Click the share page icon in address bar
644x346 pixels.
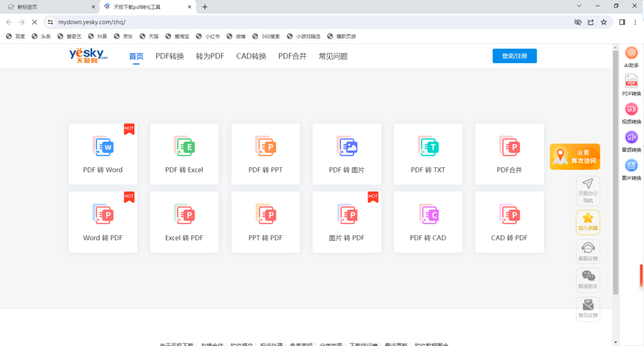[x=591, y=22]
